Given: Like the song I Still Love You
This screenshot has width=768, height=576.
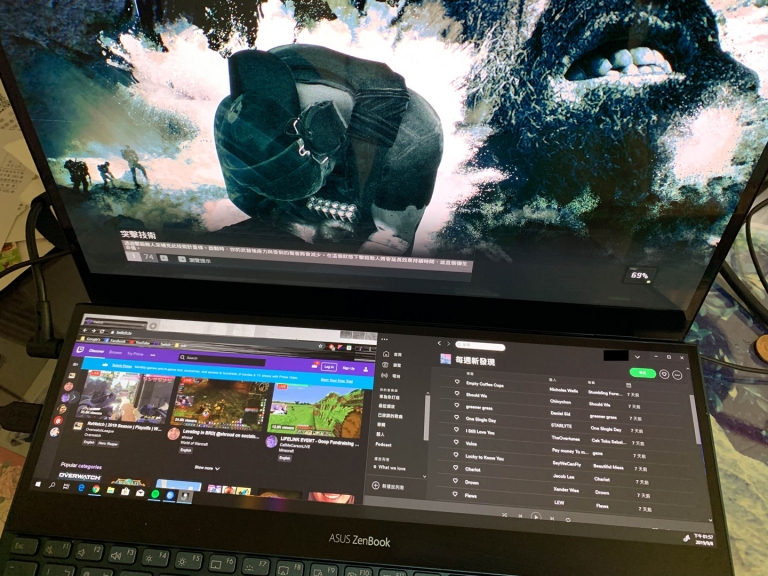Looking at the screenshot, I should pyautogui.click(x=456, y=430).
